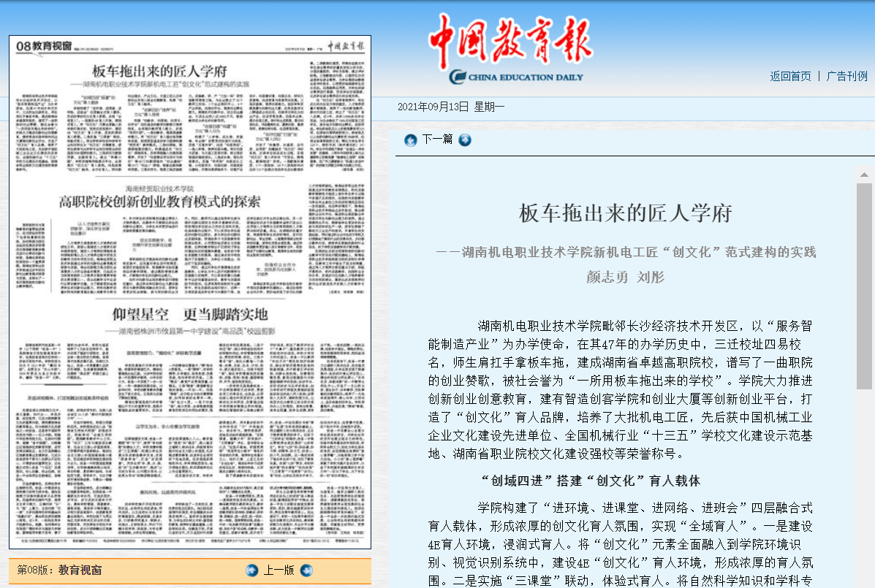Click the article subtitle starting with 湖南机电职业技术学院
Image resolution: width=875 pixels, height=588 pixels.
tap(626, 253)
